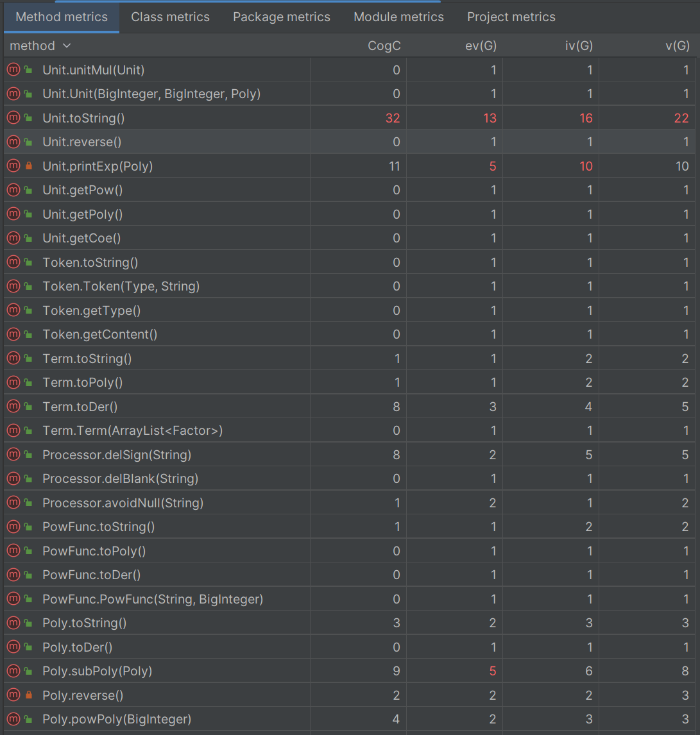Select the Poly.reverse() method name
Screen dimensions: 700x735
click(x=83, y=695)
